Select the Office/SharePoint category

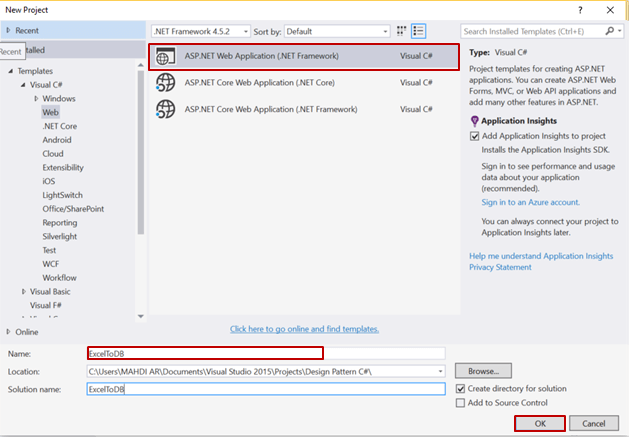(x=73, y=209)
